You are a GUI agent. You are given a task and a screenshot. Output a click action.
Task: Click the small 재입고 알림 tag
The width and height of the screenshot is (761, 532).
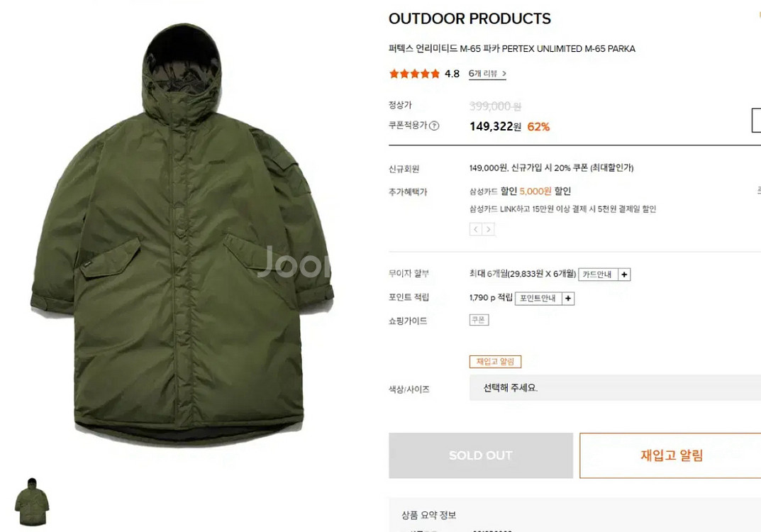click(495, 362)
